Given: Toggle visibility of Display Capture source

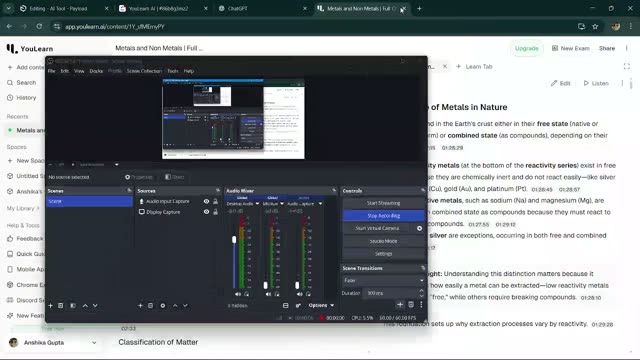Looking at the screenshot, I should [x=207, y=212].
